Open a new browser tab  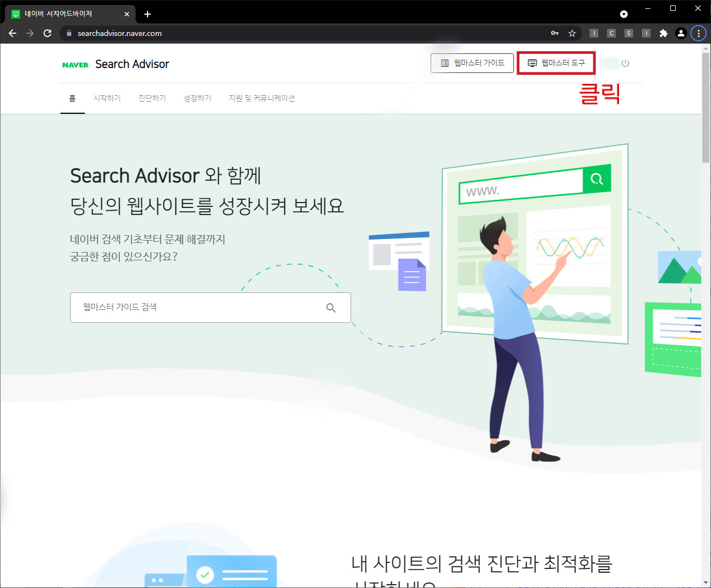(x=147, y=14)
